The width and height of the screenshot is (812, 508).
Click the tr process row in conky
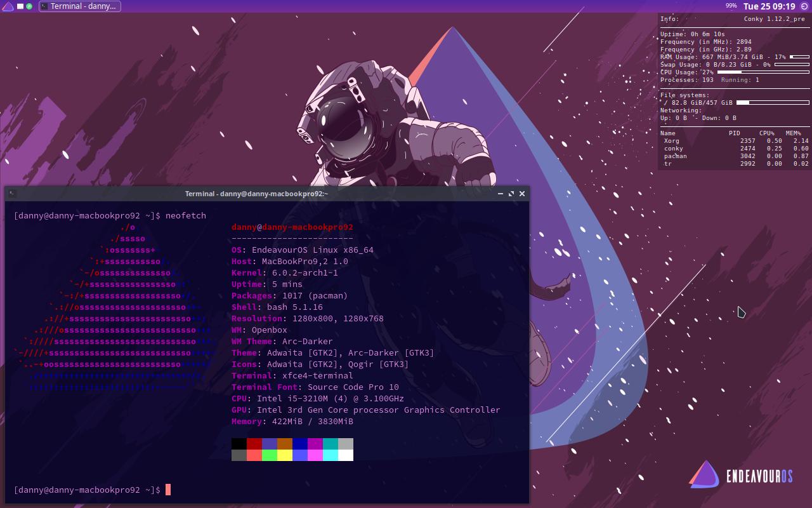pos(736,164)
